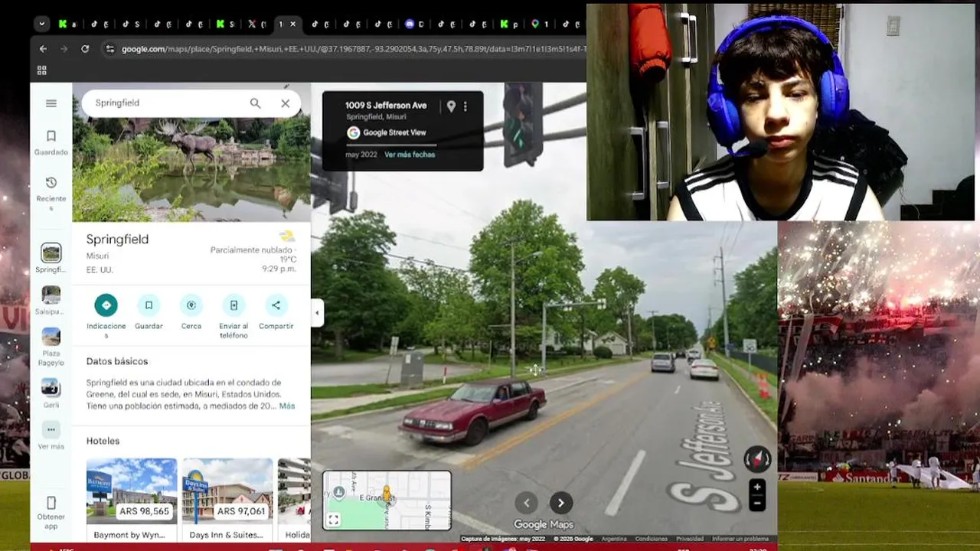Select the Gerli recent place in sidebar
980x551 pixels.
point(51,393)
